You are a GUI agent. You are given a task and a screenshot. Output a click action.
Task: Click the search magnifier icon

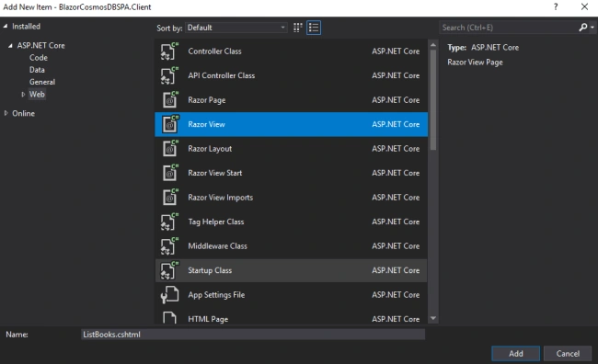(582, 28)
